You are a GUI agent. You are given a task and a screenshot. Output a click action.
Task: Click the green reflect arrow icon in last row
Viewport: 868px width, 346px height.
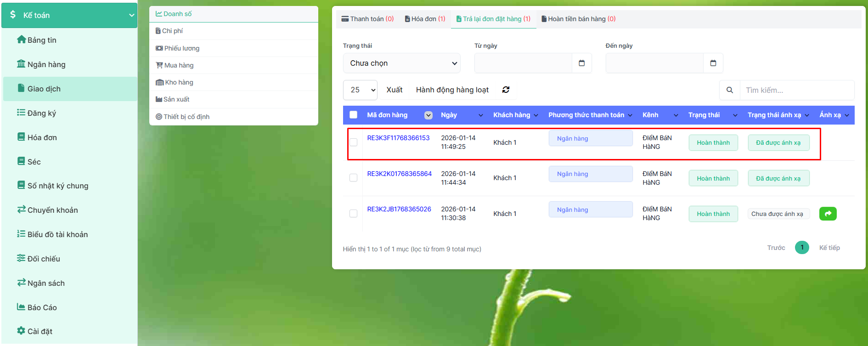click(x=828, y=214)
